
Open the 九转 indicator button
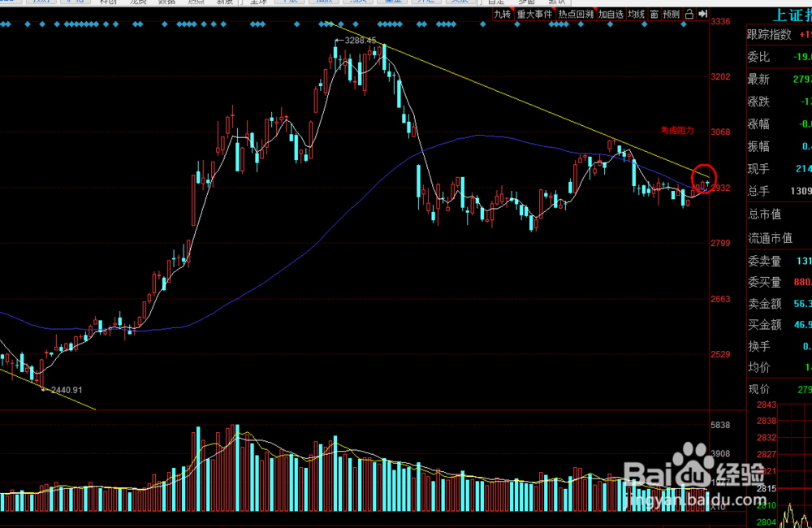[x=503, y=15]
